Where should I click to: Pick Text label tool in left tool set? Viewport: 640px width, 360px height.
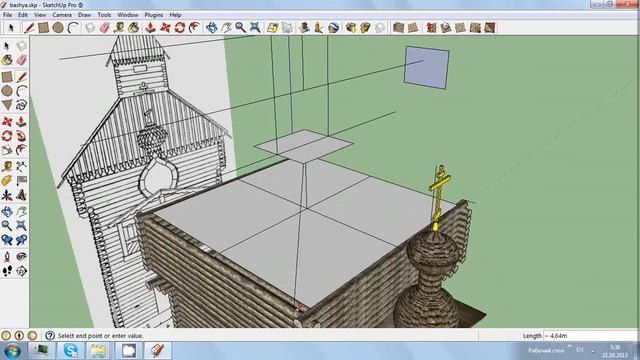tap(21, 181)
